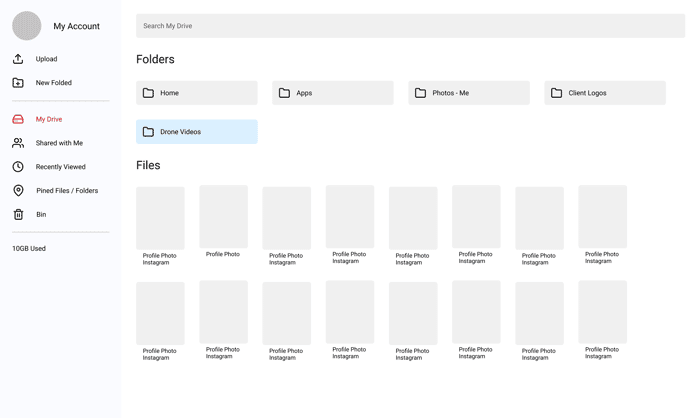Click the Shared with Me people icon

[x=18, y=143]
